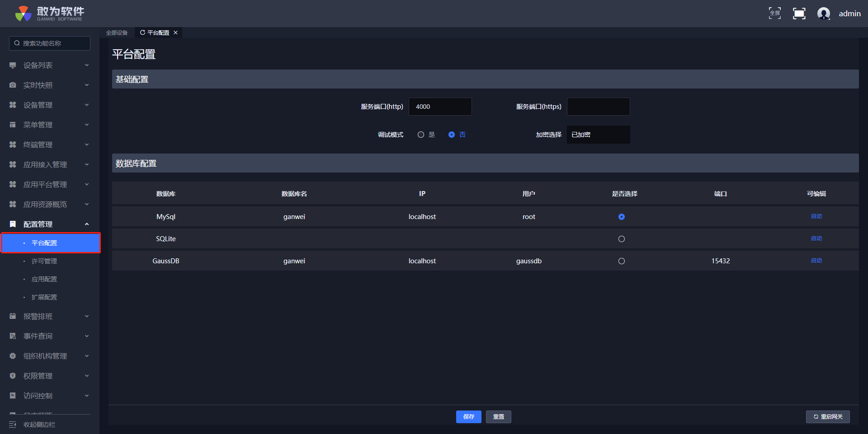The height and width of the screenshot is (434, 868).
Task: Click the 设备列表 monitor icon in sidebar
Action: (13, 65)
